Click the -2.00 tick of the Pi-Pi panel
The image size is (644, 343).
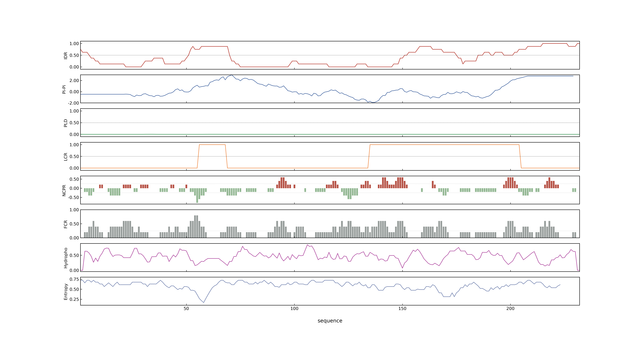point(73,103)
